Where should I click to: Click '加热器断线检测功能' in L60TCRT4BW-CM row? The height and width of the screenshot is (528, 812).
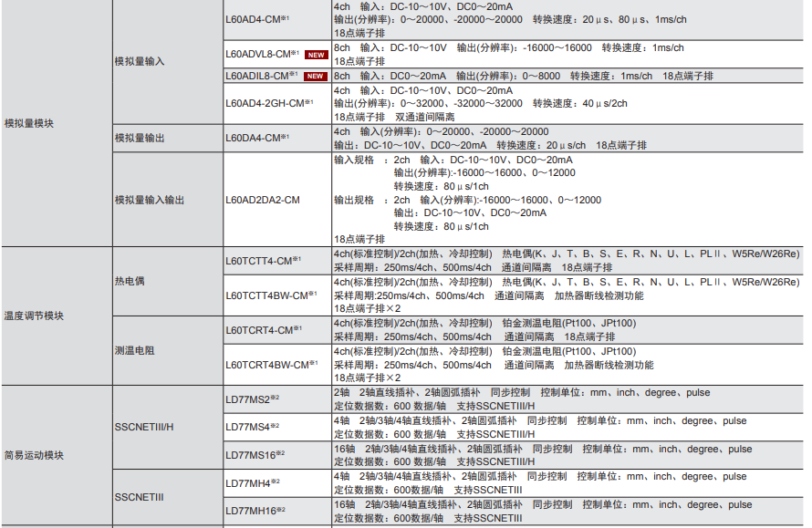(609, 365)
